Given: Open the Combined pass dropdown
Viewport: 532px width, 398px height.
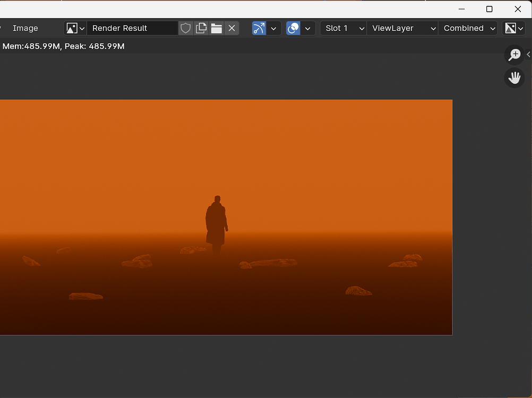Looking at the screenshot, I should point(468,28).
